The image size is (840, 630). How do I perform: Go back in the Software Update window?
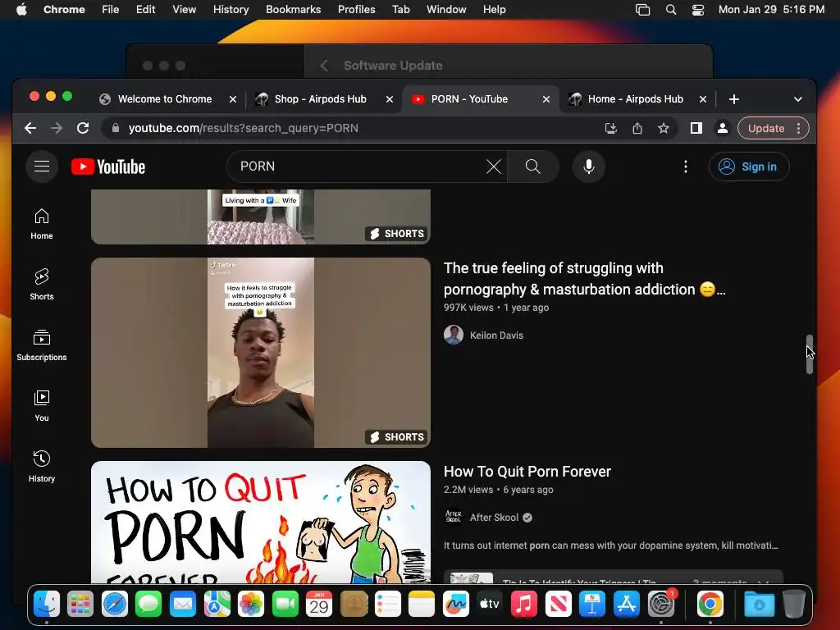(324, 66)
